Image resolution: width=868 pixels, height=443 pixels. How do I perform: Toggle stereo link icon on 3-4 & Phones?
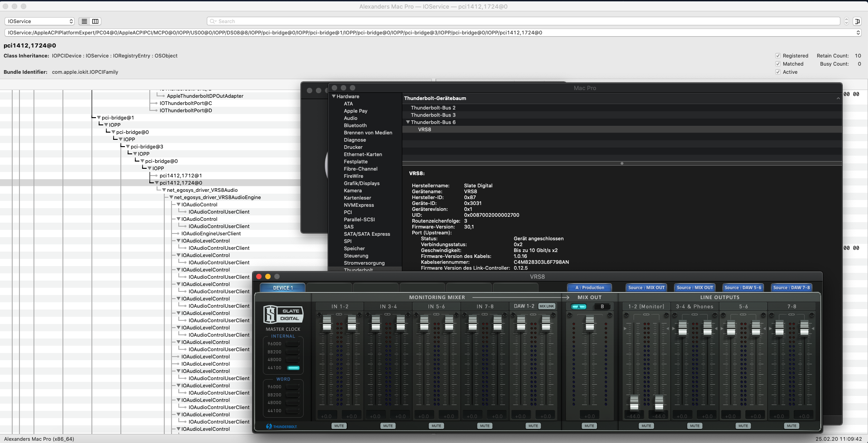pos(695,314)
